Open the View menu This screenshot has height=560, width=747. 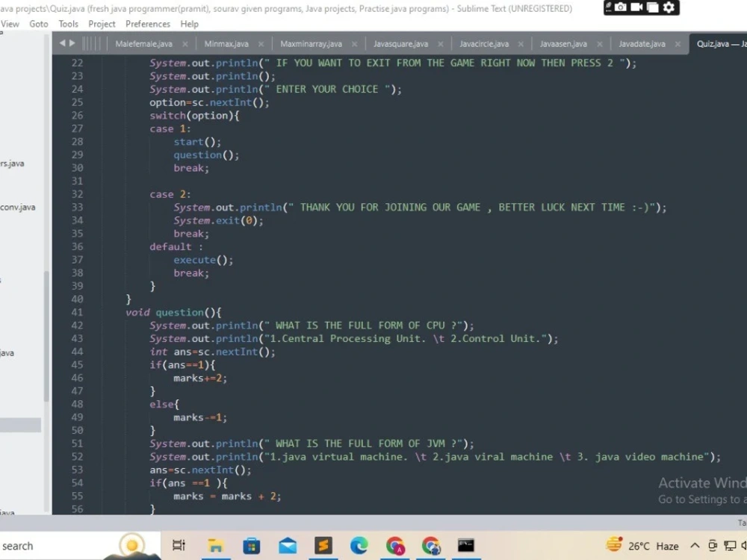(10, 24)
